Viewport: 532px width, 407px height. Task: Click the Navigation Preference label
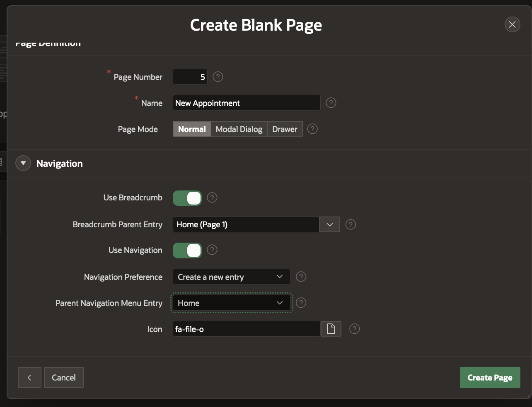tap(123, 277)
